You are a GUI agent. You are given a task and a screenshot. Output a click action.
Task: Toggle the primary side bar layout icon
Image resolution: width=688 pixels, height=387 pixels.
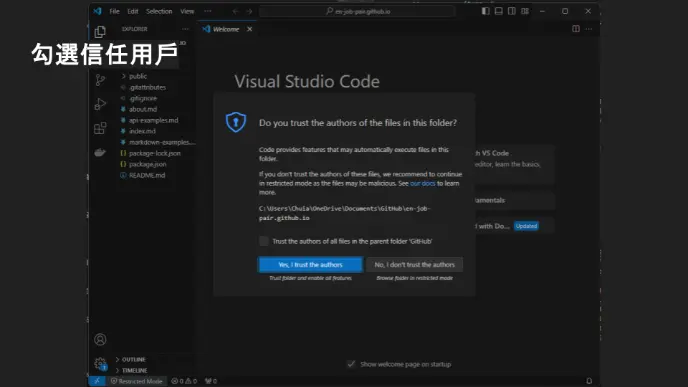pyautogui.click(x=485, y=11)
